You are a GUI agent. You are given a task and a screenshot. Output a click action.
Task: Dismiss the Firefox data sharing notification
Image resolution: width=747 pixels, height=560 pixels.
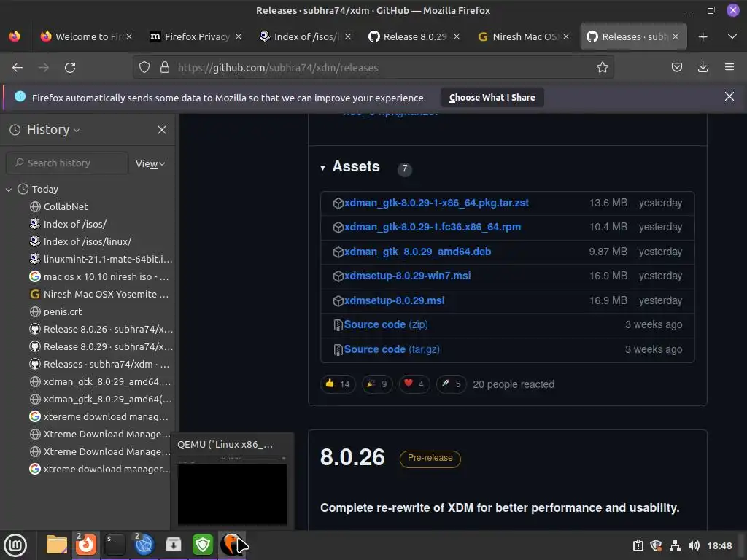click(x=729, y=97)
